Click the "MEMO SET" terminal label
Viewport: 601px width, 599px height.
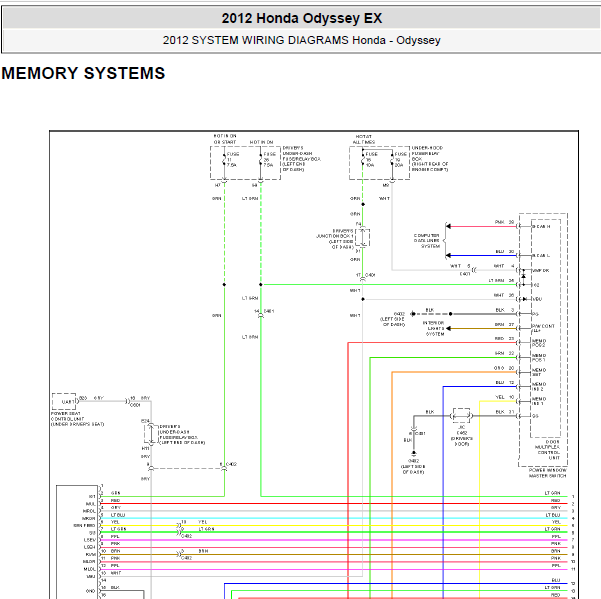539,372
